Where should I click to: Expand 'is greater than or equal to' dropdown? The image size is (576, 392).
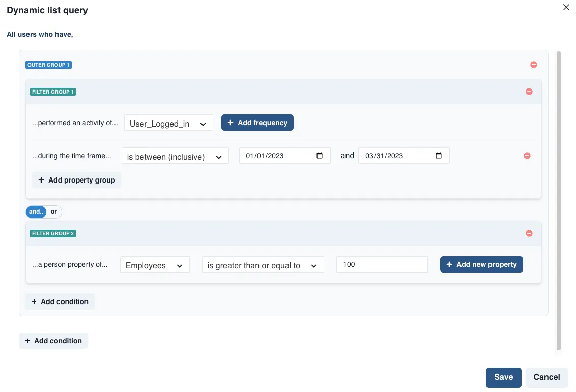click(x=263, y=265)
